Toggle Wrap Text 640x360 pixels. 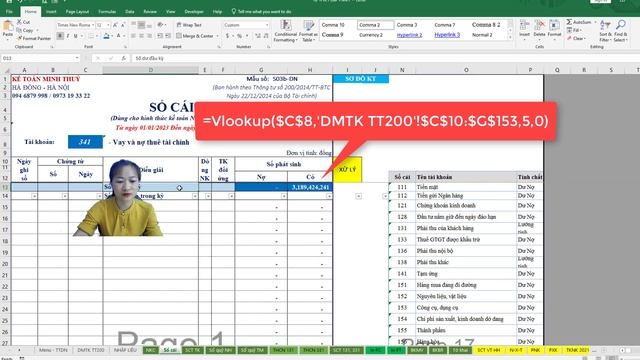pos(189,25)
